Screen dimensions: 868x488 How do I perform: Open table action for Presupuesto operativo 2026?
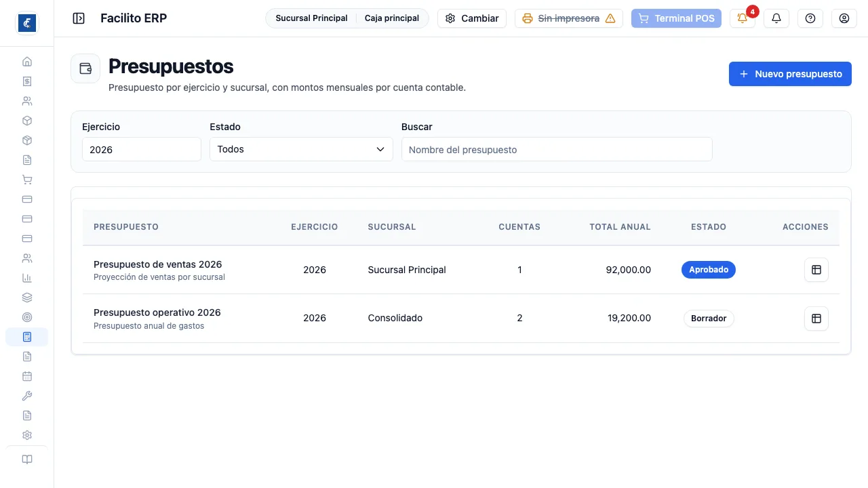click(816, 318)
